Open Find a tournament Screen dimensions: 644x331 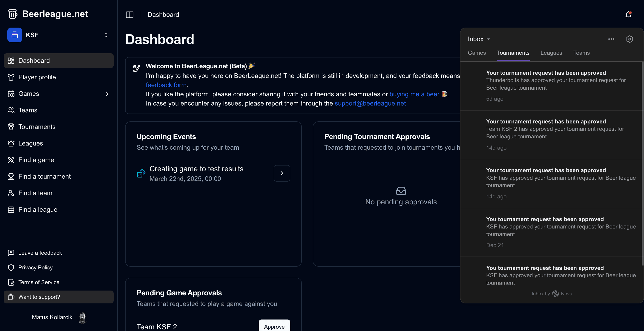[58, 176]
